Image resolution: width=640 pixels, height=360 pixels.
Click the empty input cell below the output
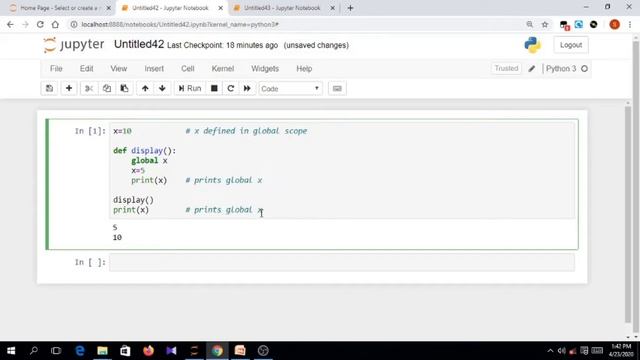(x=342, y=262)
